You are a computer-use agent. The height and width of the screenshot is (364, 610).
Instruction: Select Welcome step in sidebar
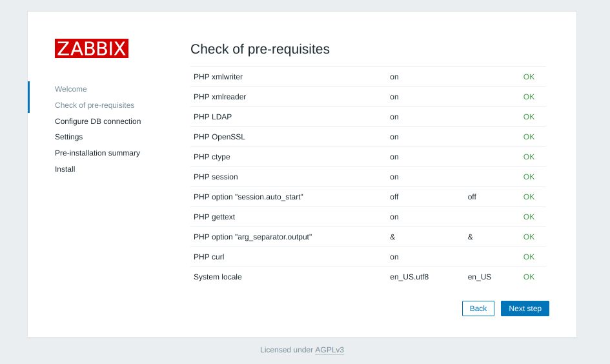71,89
